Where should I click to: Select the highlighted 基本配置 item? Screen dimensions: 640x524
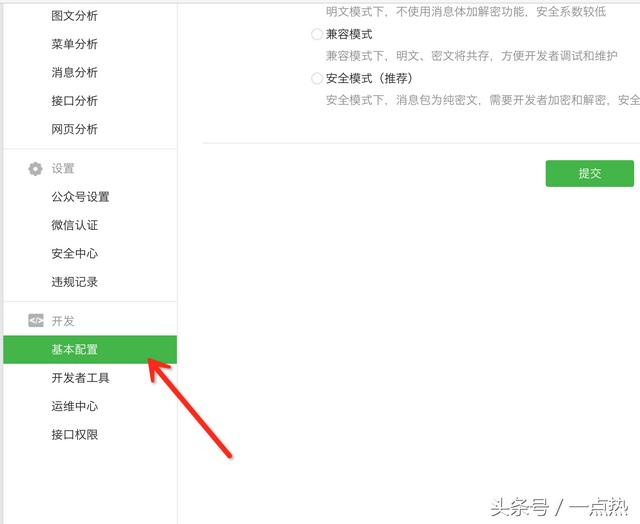click(90, 349)
